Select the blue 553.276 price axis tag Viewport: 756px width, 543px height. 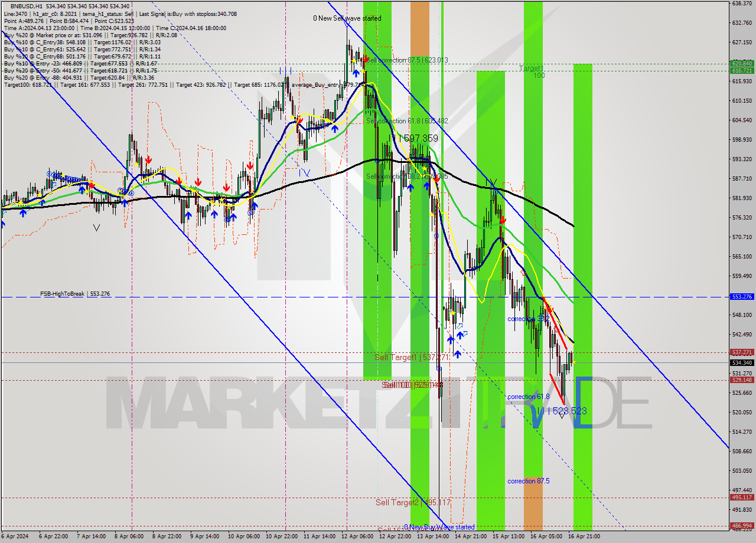(x=742, y=297)
